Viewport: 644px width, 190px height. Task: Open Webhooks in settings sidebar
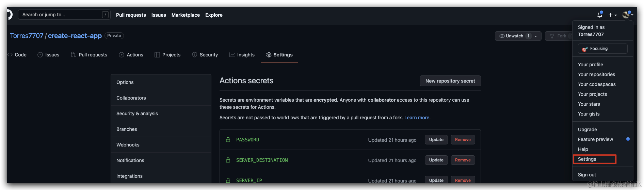pos(128,145)
